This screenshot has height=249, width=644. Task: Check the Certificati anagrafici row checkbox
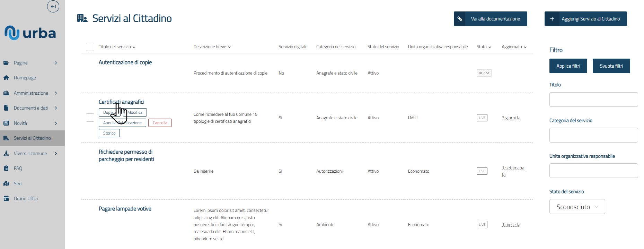(90, 118)
